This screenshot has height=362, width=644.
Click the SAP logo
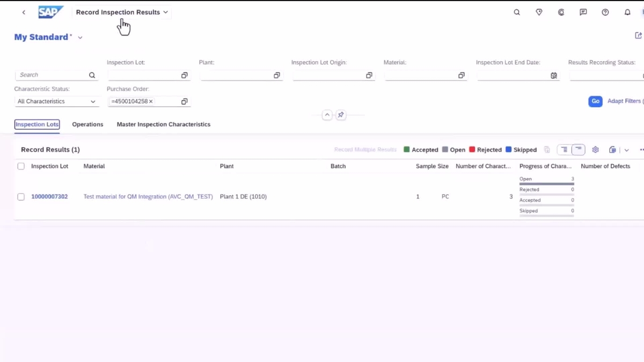pyautogui.click(x=51, y=12)
